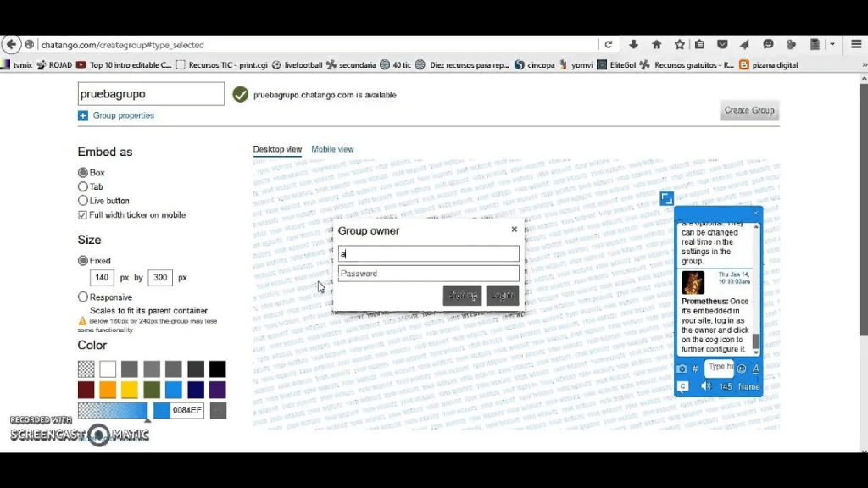Click the hex color code field 0084EF

[186, 411]
